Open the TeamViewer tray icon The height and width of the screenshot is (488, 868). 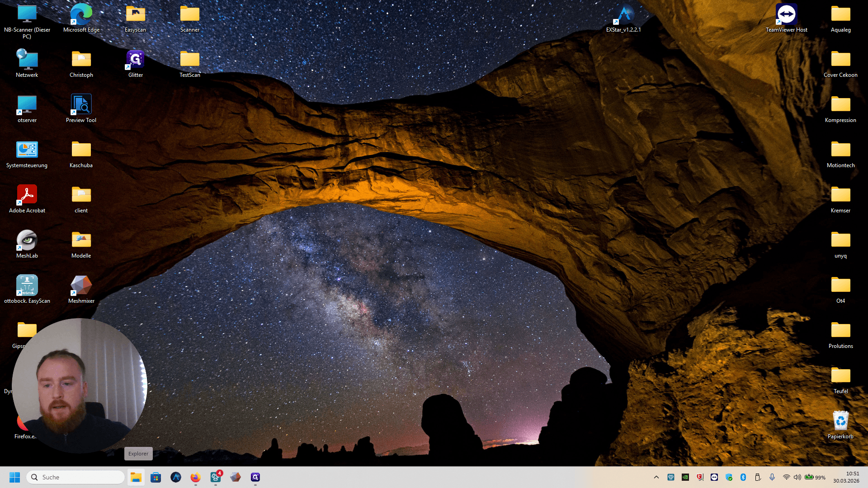714,477
